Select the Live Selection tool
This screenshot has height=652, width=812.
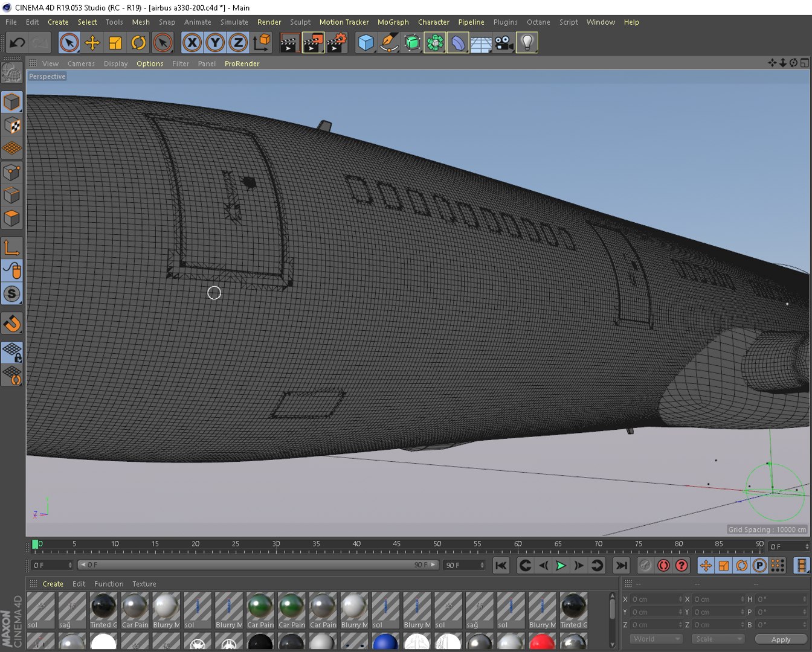click(69, 43)
